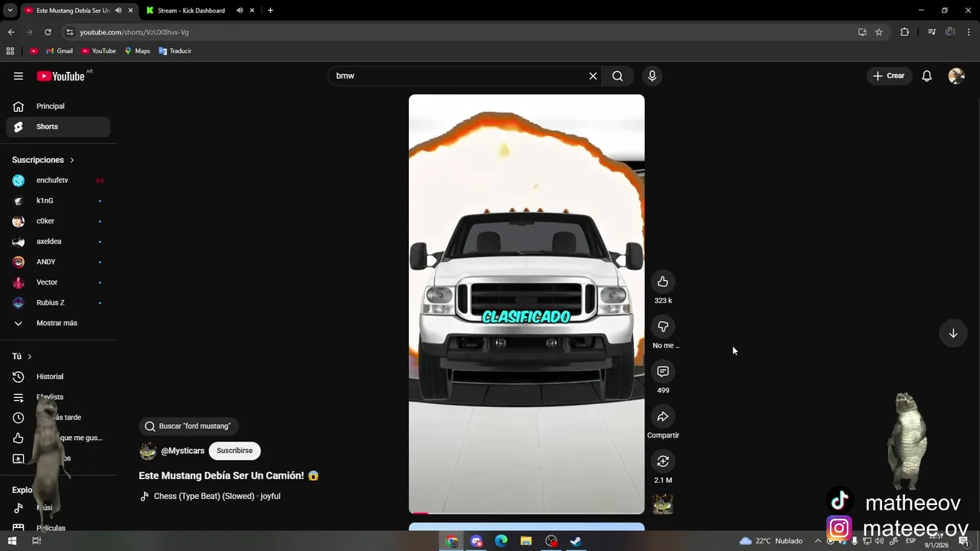Viewport: 980px width, 551px height.
Task: Open the YouTube hamburger guide menu
Action: 18,76
